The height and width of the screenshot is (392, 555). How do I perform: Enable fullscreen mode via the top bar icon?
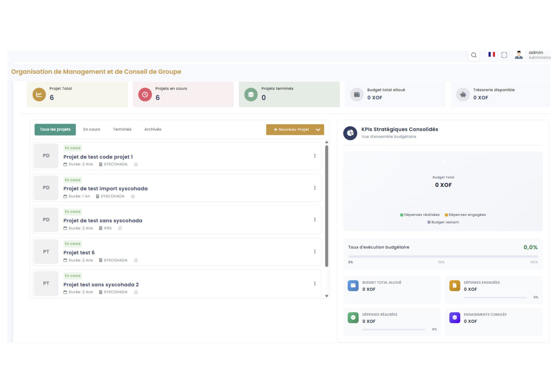(504, 55)
